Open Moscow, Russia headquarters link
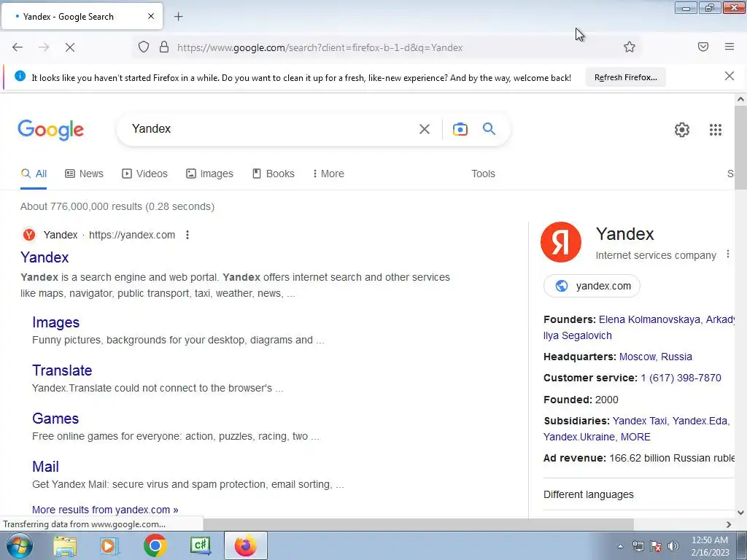The height and width of the screenshot is (560, 747). (656, 357)
